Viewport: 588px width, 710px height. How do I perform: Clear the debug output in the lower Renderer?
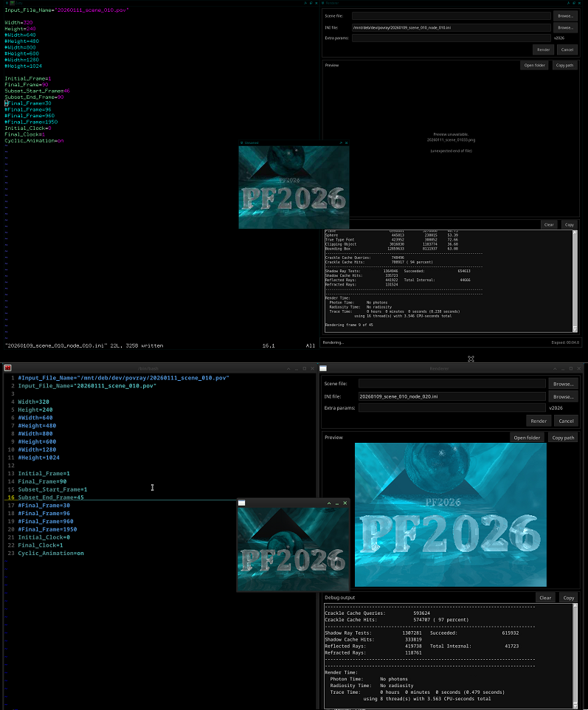click(545, 598)
